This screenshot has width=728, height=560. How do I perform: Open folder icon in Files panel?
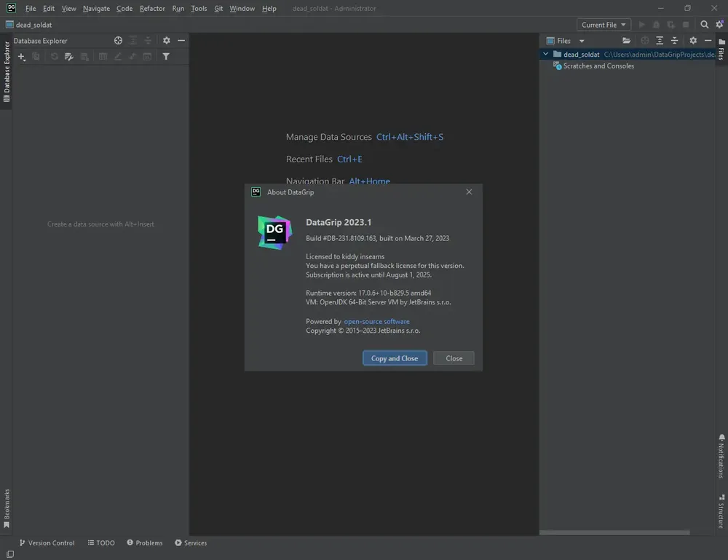[x=626, y=40]
